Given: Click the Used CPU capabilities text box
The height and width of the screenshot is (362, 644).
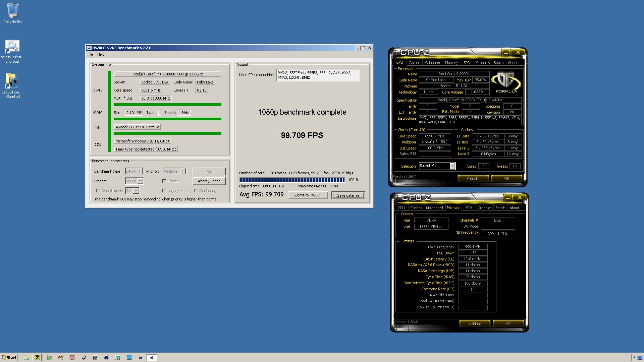Looking at the screenshot, I should [x=318, y=75].
